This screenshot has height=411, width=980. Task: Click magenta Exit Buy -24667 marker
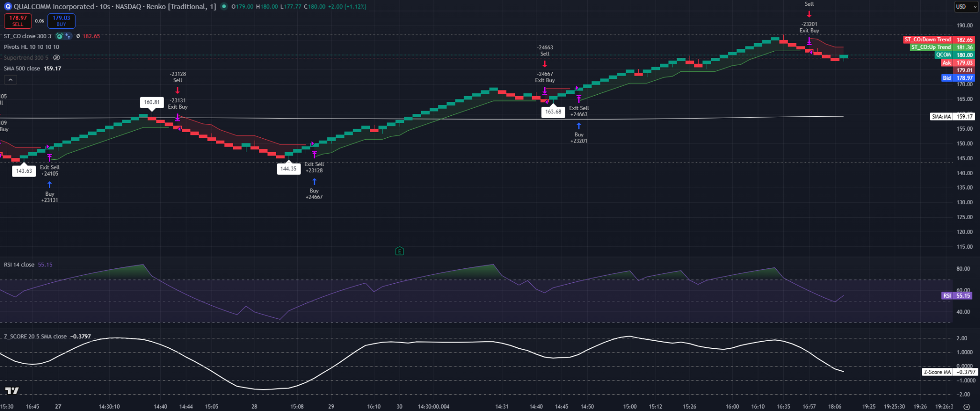[545, 90]
